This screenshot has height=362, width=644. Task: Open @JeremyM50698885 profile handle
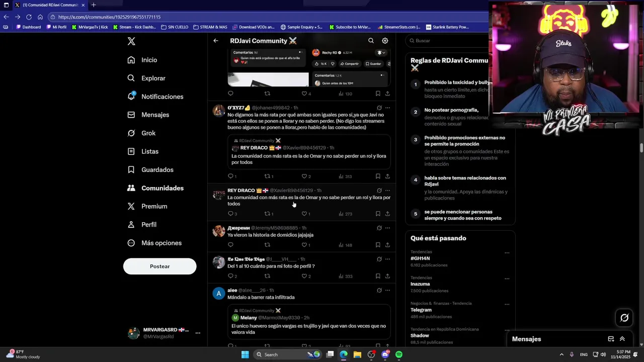coord(274,228)
